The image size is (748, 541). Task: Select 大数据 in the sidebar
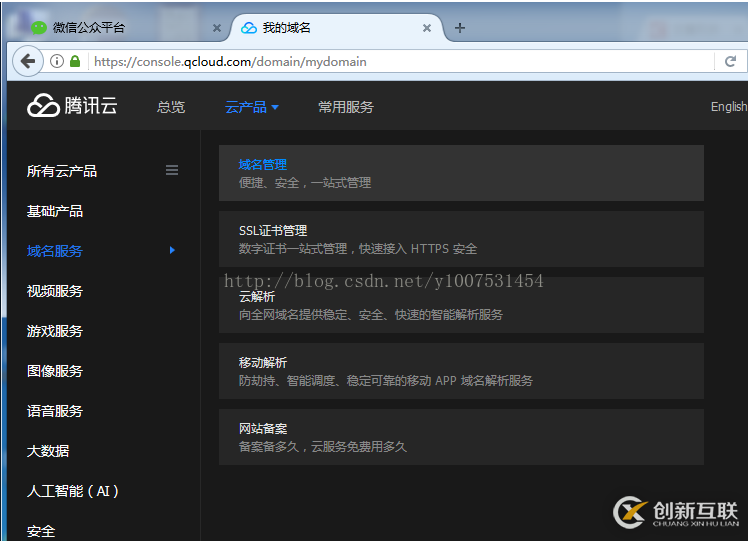click(48, 451)
